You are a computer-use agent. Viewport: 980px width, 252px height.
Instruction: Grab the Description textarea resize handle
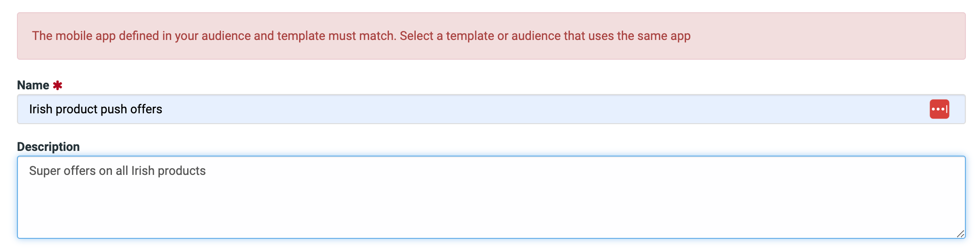[x=960, y=234]
